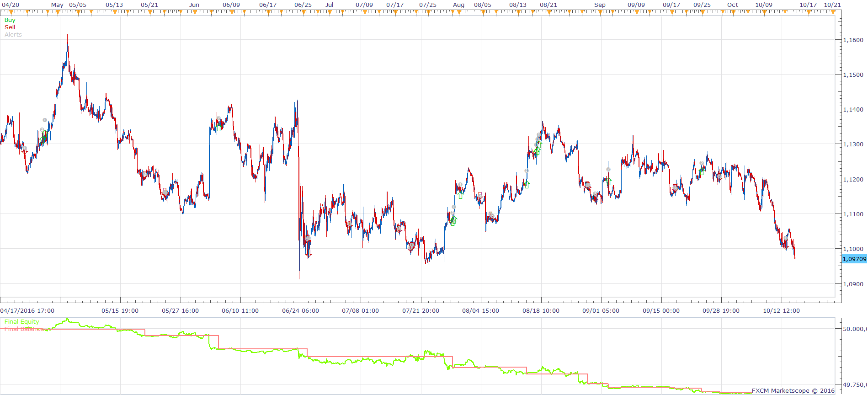Click the 1,0900 price axis label

click(x=853, y=284)
